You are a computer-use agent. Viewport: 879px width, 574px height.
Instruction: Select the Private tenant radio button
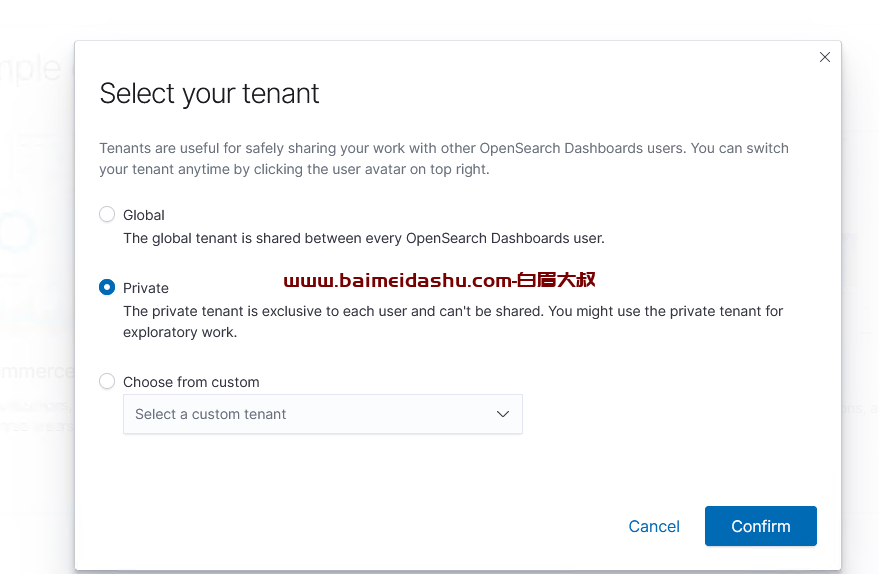(x=107, y=287)
